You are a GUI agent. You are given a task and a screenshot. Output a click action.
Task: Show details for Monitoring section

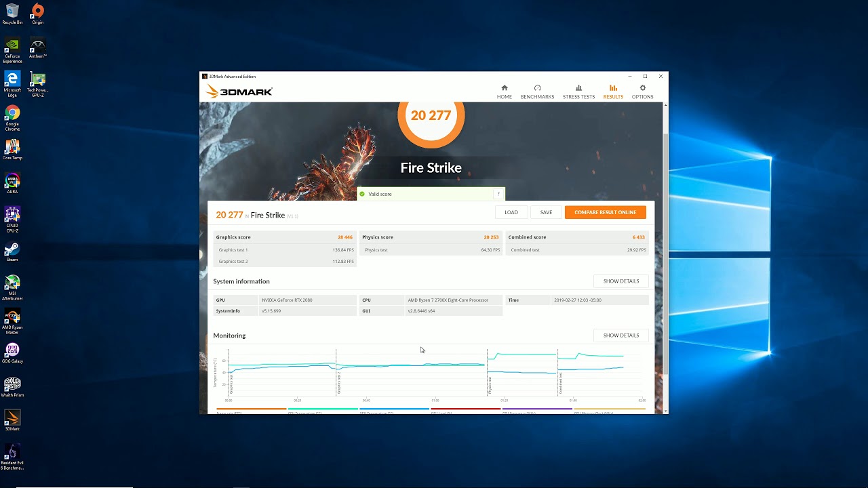pos(621,335)
